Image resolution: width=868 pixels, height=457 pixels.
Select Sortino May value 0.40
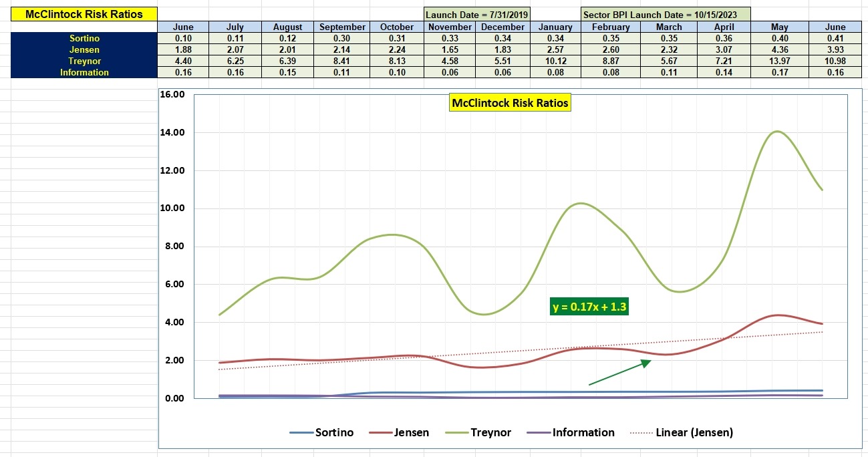[x=779, y=39]
